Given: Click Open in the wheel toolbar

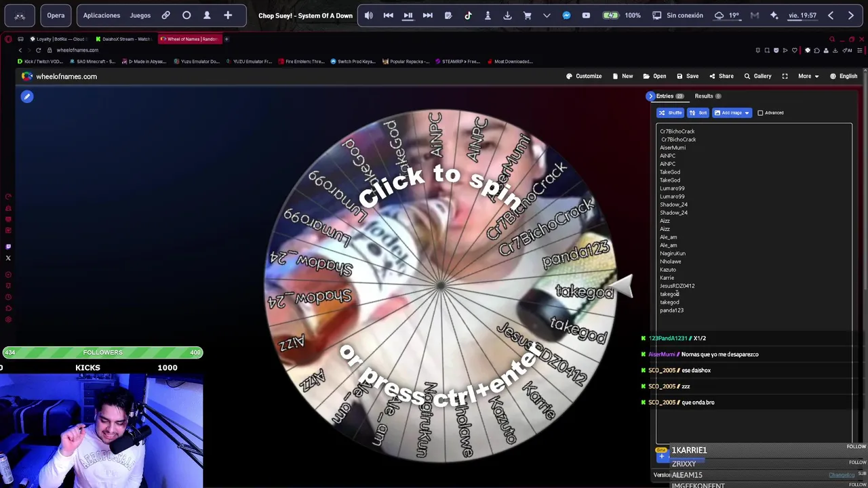Looking at the screenshot, I should coord(654,77).
